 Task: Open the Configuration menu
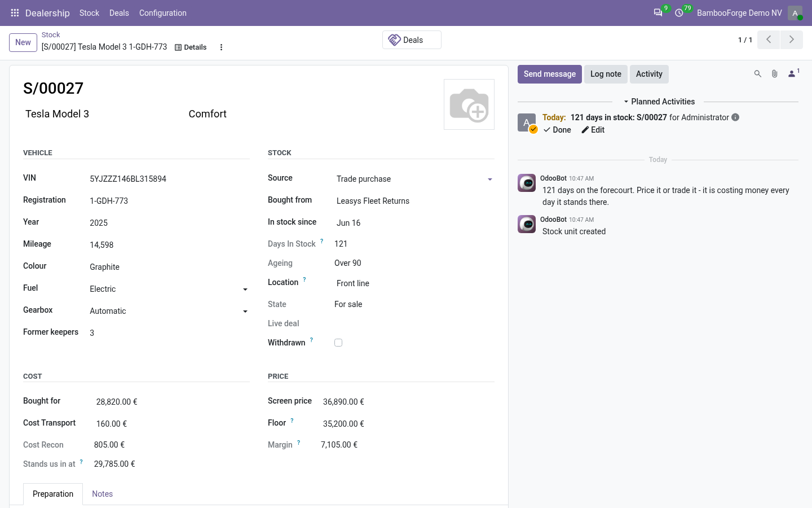click(x=163, y=13)
